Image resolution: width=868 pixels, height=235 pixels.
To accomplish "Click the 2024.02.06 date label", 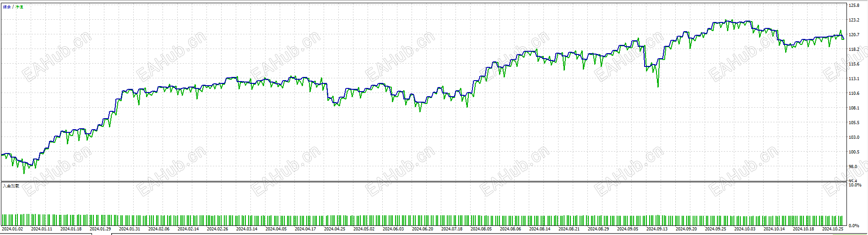I will pyautogui.click(x=159, y=229).
